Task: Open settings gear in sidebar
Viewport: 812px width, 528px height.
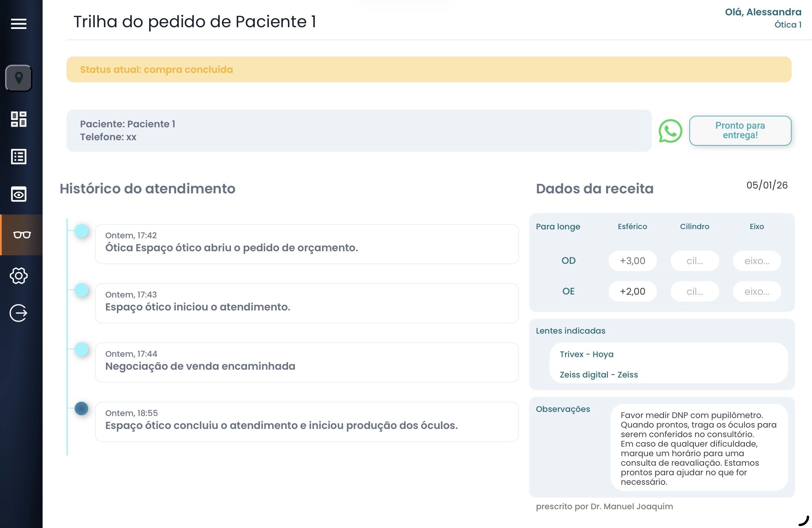Action: pos(18,275)
